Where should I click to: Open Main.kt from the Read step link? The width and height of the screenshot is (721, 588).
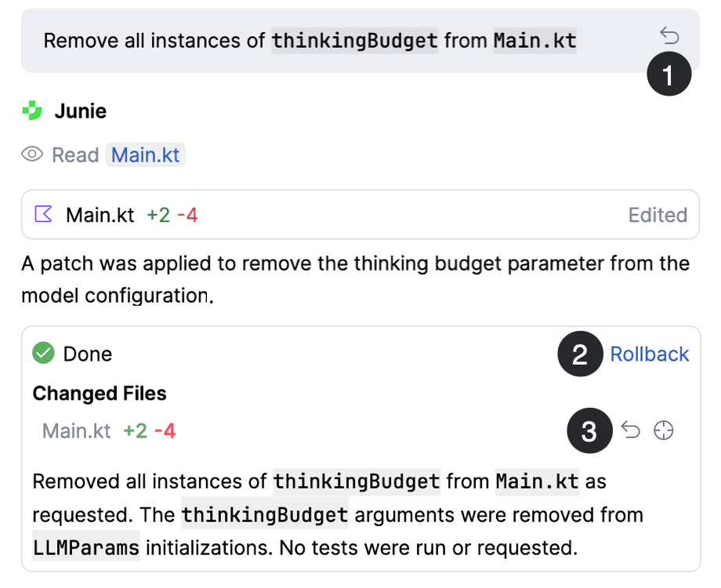tap(146, 154)
